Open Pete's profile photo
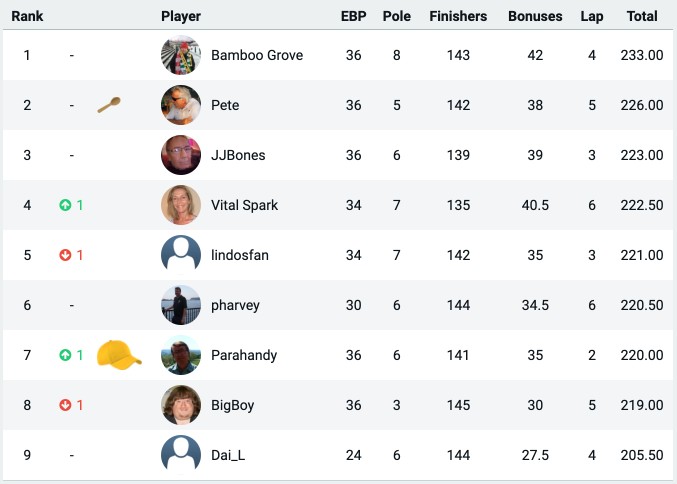This screenshot has width=677, height=484. [181, 105]
